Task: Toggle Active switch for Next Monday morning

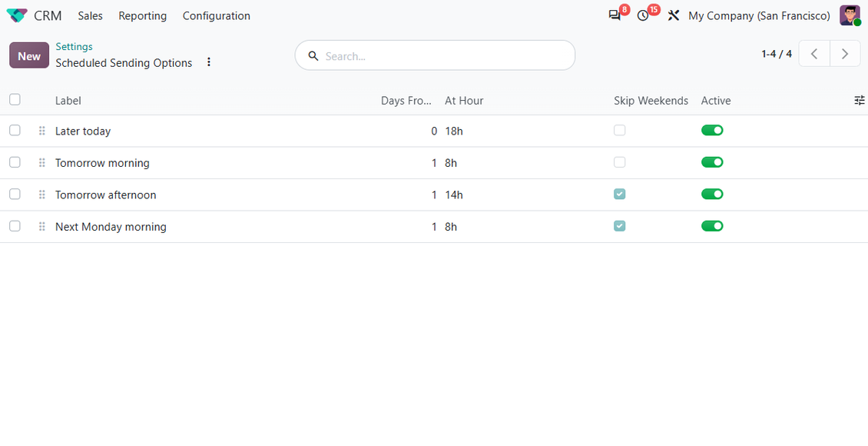Action: click(712, 226)
